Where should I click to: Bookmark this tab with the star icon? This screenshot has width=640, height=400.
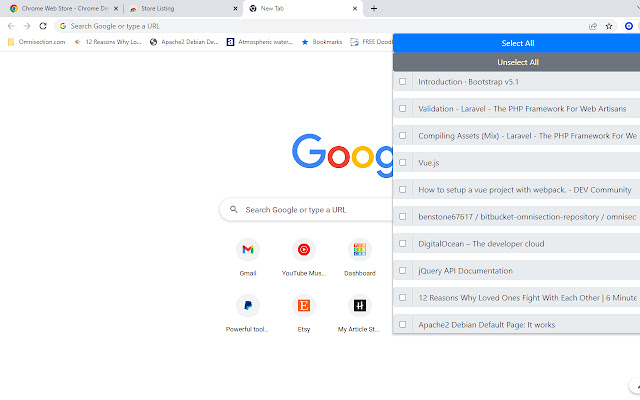[609, 26]
